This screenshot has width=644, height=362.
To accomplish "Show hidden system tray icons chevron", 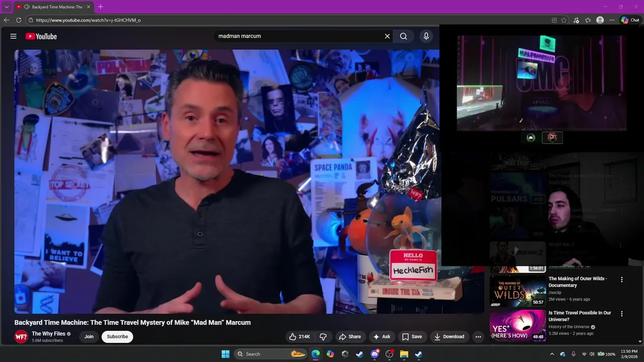I will [x=552, y=354].
